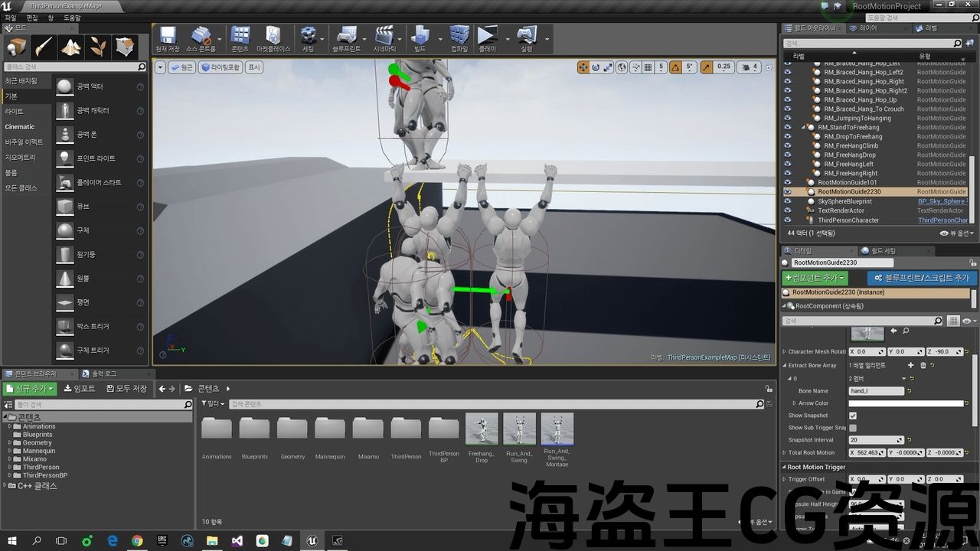The height and width of the screenshot is (551, 980).
Task: Open the 블루프린트 toolbar icon
Action: point(346,37)
